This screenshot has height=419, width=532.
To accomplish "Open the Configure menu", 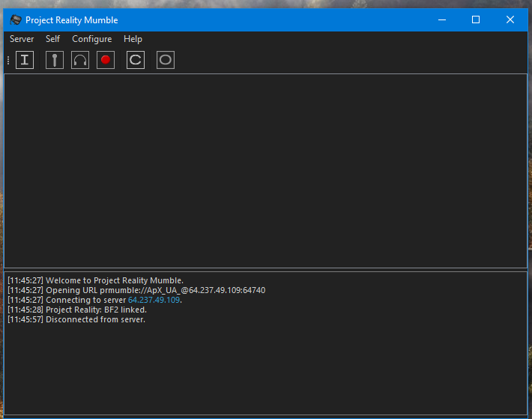I will click(x=92, y=39).
